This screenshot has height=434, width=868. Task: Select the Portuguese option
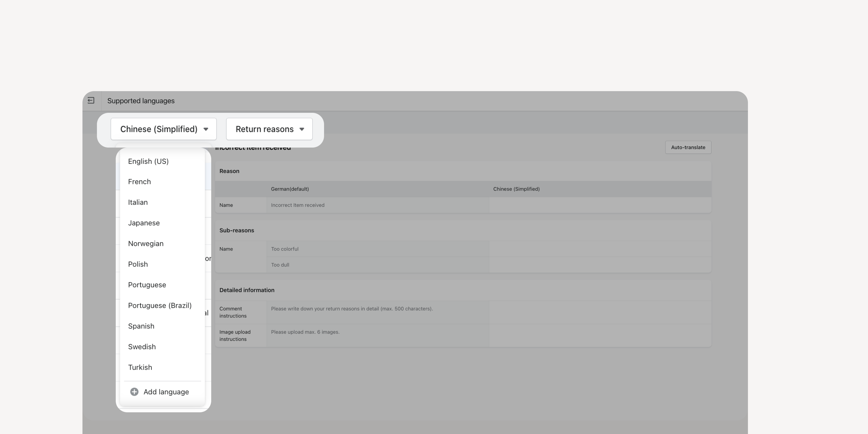pos(162,285)
